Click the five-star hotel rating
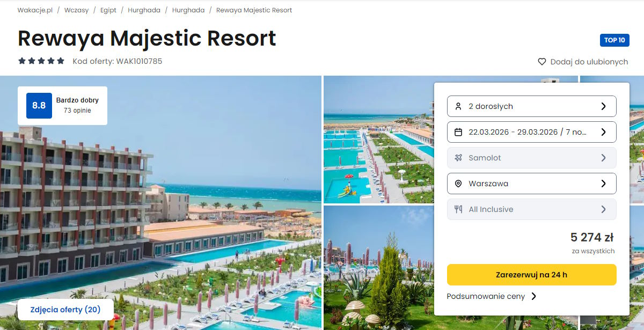Screen dimensions: 644x330 point(41,61)
